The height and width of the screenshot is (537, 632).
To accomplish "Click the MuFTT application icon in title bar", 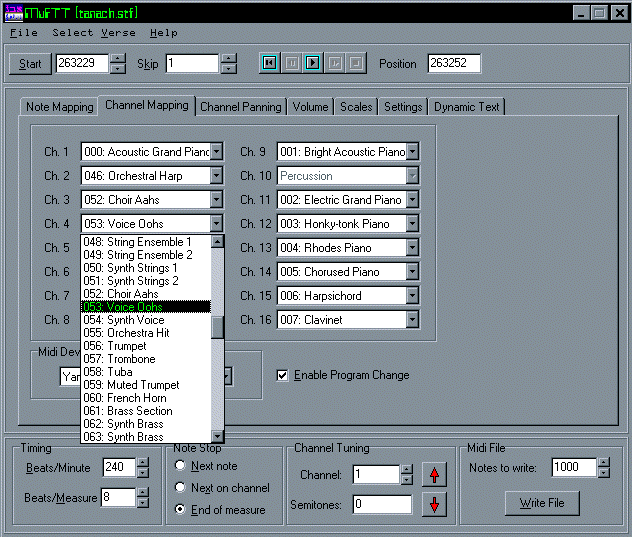I will [13, 12].
